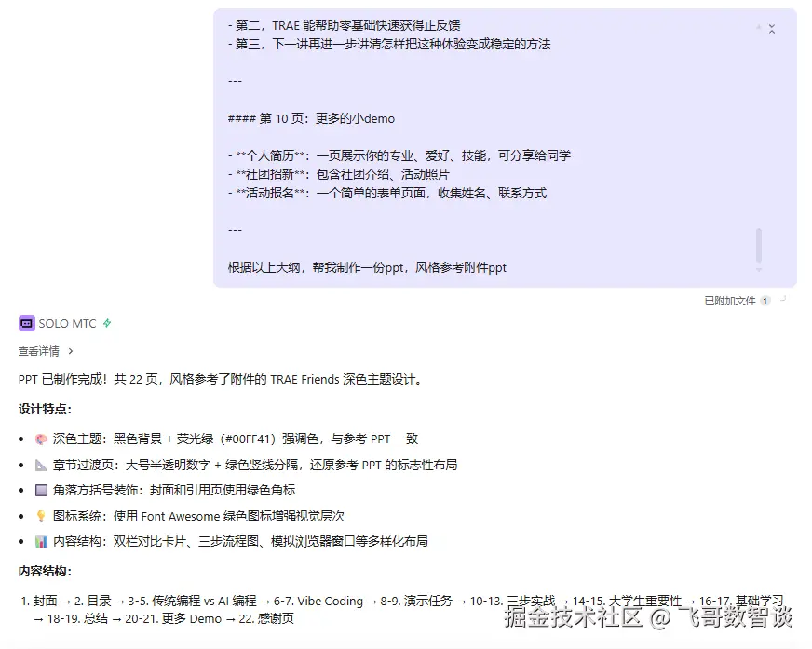
Task: Click the line 'PPT 已制作完成！共 22 页'
Action: coord(88,380)
